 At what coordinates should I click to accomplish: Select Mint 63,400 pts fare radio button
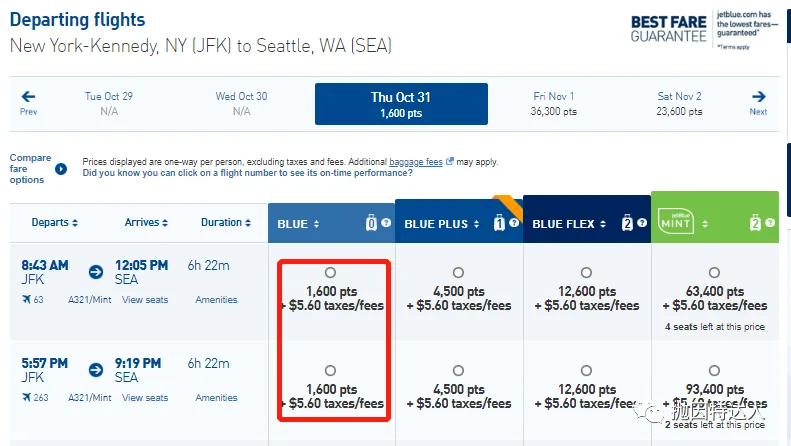point(714,273)
